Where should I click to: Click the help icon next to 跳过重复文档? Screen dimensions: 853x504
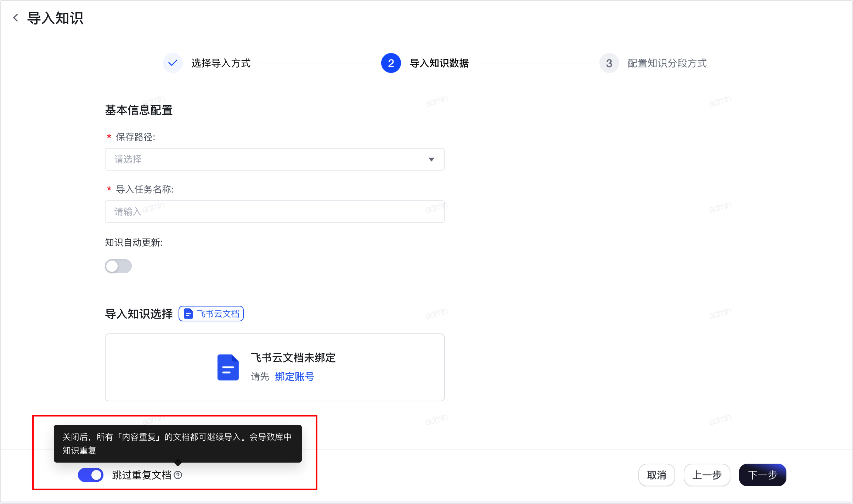(178, 475)
